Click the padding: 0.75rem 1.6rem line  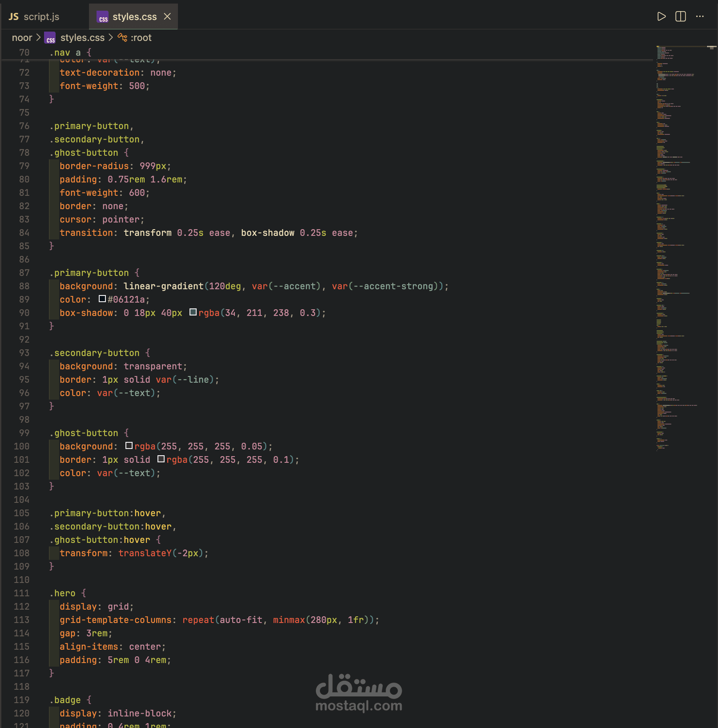click(x=123, y=179)
